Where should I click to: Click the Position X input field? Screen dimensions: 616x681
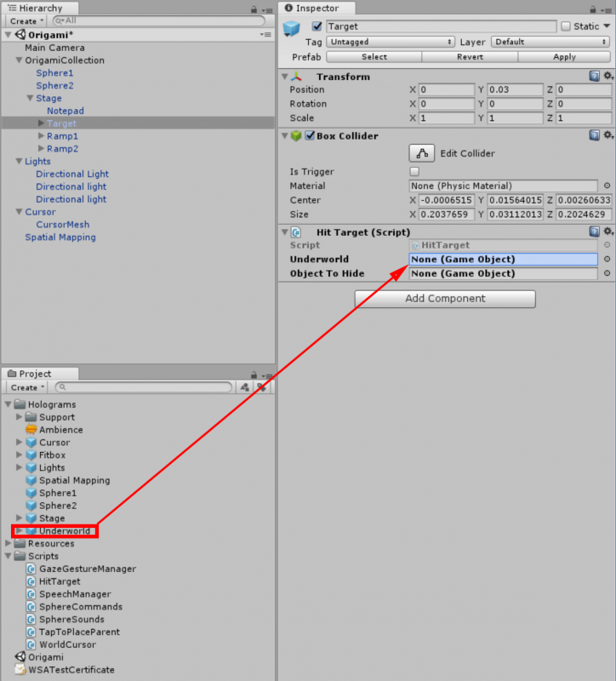point(446,89)
